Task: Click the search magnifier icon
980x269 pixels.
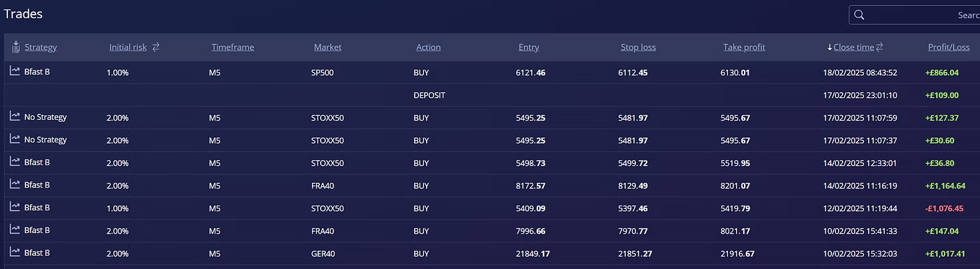Action: point(859,15)
